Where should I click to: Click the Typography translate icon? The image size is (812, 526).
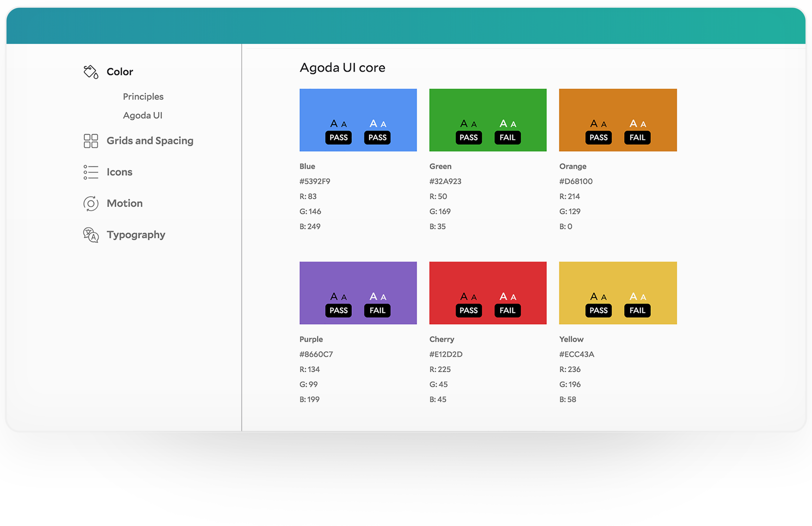91,235
